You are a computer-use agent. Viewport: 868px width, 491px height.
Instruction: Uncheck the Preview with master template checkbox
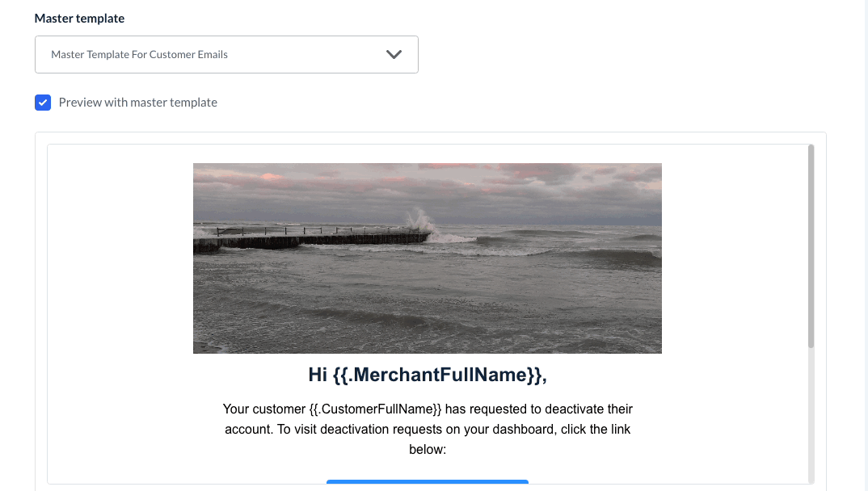click(43, 103)
